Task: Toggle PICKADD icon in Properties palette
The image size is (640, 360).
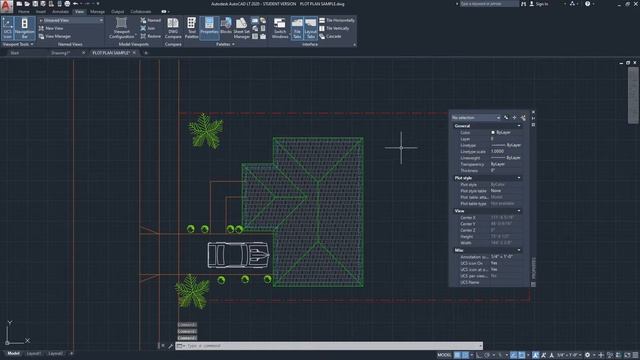Action: 506,118
